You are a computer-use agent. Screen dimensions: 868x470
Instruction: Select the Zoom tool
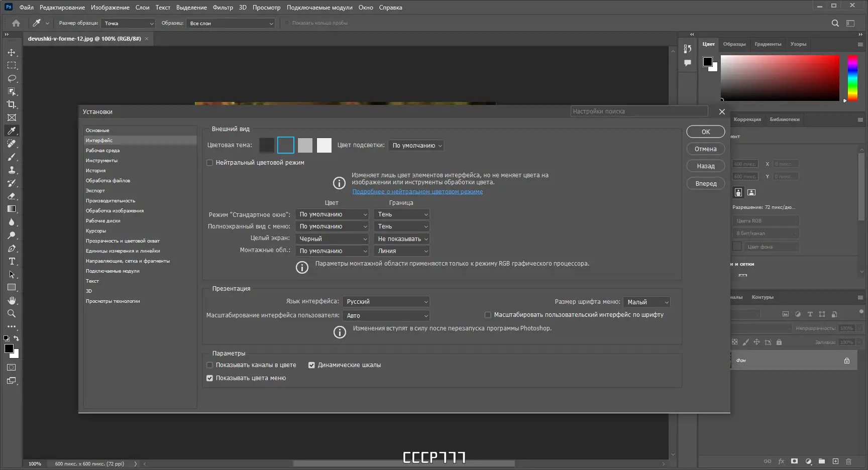(12, 313)
